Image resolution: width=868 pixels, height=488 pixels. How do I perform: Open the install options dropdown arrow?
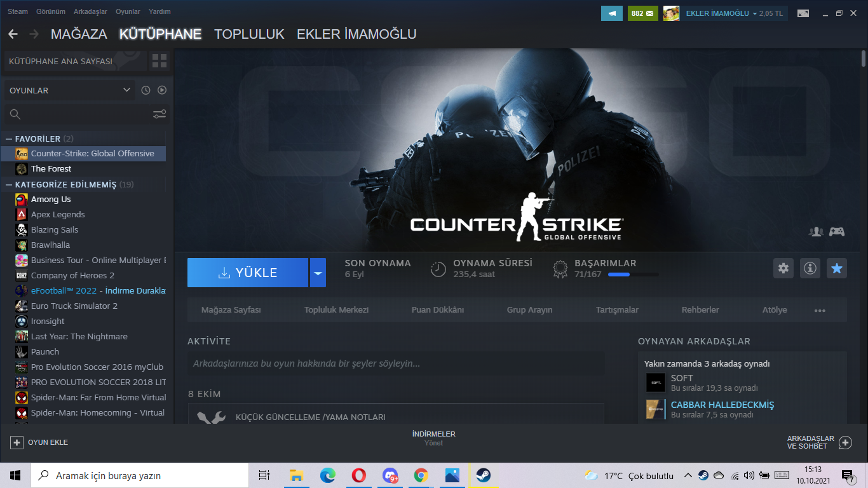pos(318,273)
